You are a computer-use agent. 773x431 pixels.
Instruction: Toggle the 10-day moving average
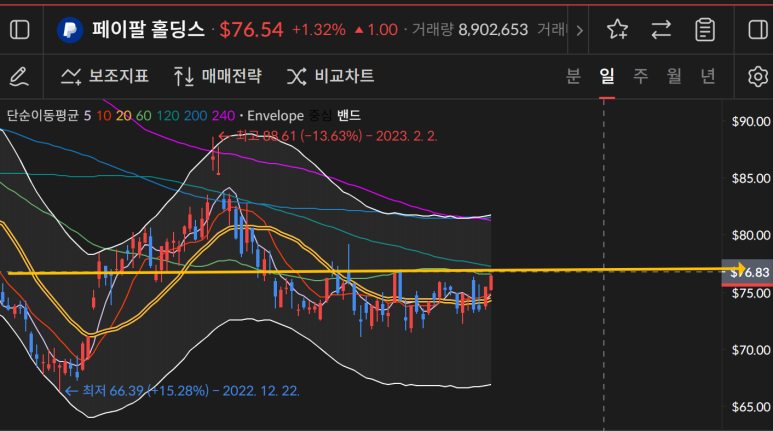(104, 116)
